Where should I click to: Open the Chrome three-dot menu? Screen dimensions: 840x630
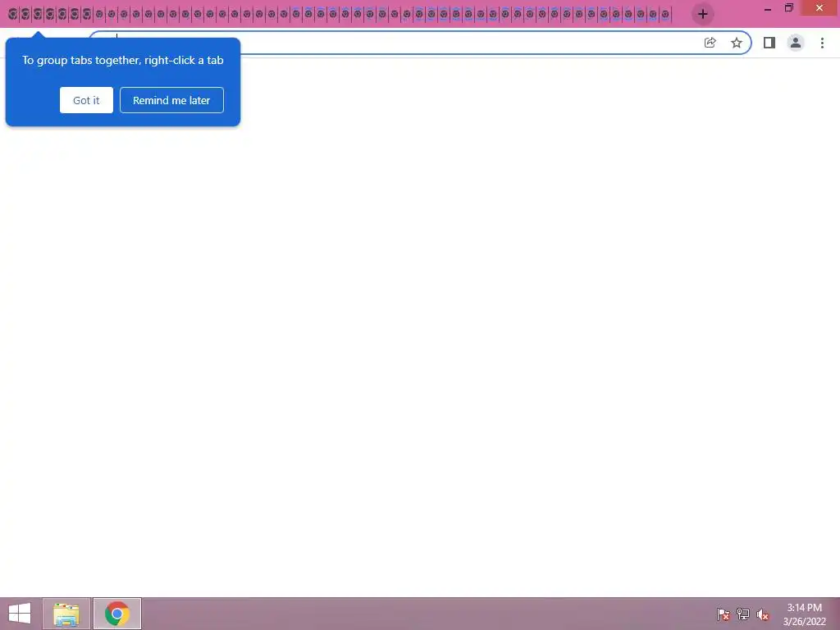point(822,43)
